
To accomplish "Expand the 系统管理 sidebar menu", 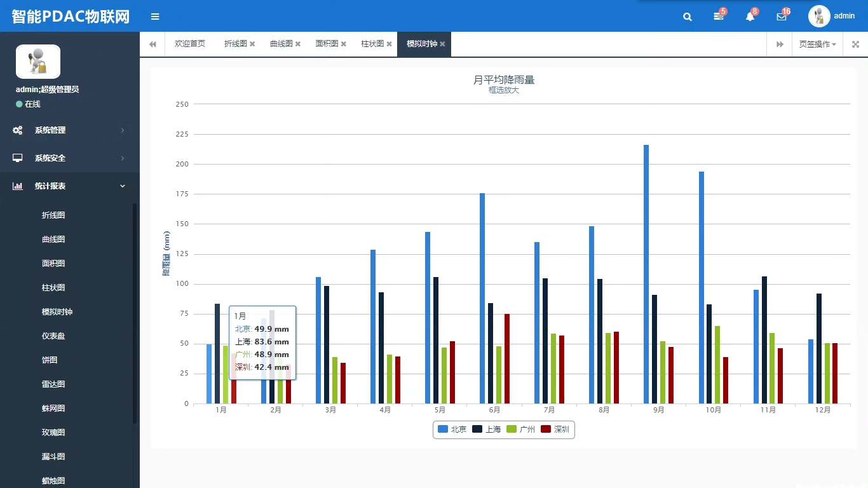I will 69,130.
